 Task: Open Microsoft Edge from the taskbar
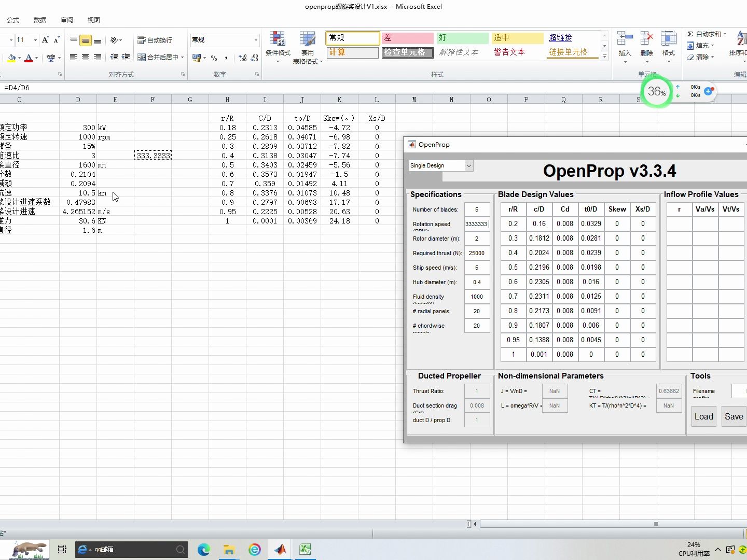tap(203, 549)
